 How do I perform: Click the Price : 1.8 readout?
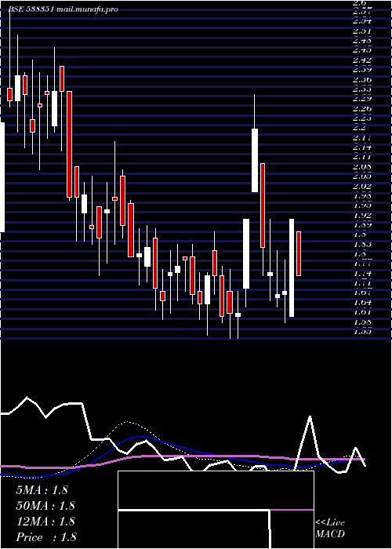[46, 537]
